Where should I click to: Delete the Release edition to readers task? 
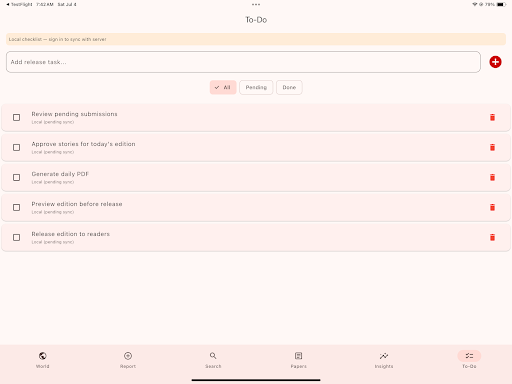click(492, 237)
